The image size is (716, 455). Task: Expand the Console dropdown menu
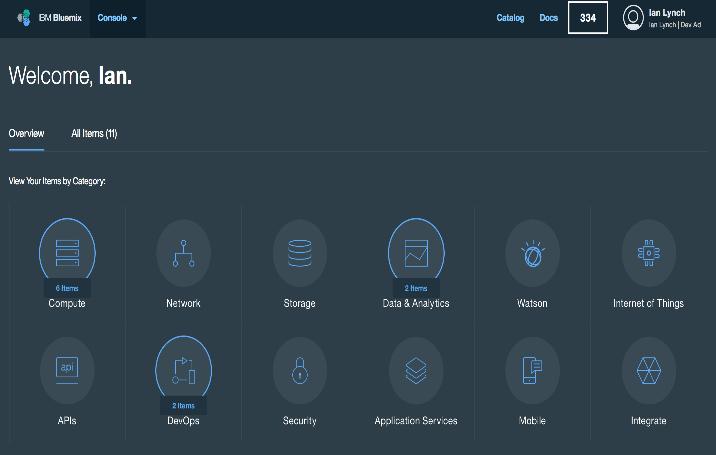117,18
